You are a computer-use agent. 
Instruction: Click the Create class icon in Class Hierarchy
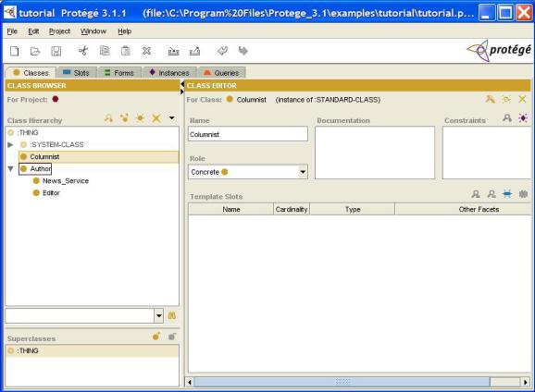point(141,118)
